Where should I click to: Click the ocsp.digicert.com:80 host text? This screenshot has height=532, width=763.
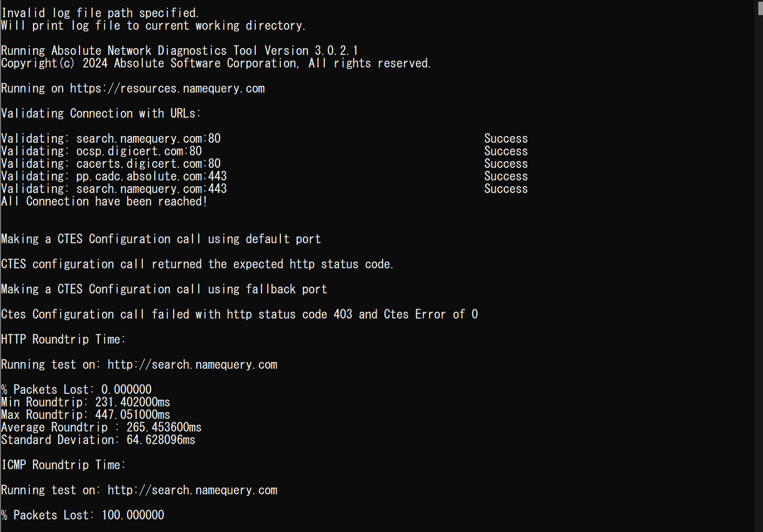click(x=139, y=151)
